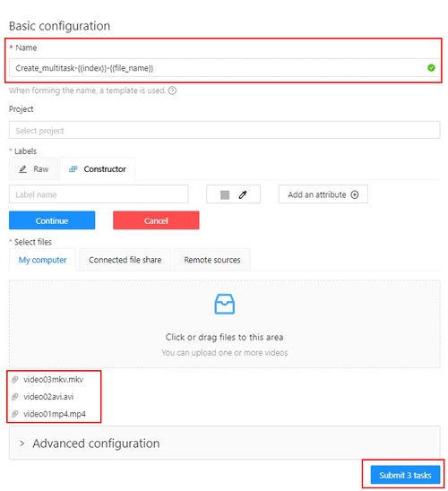Switch to the Raw labels tab
Viewport: 448px width, 491px height.
[x=33, y=169]
